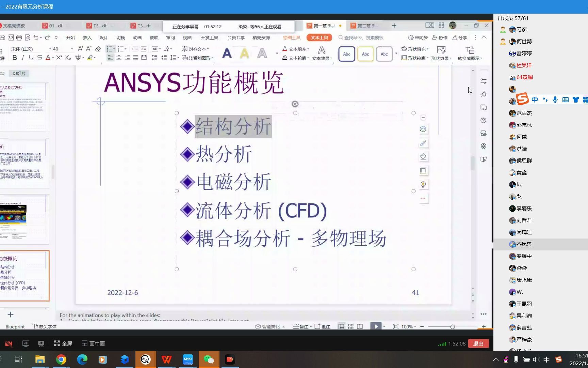This screenshot has height=368, width=588.
Task: Toggle bold formatting in the ribbon
Action: click(15, 58)
